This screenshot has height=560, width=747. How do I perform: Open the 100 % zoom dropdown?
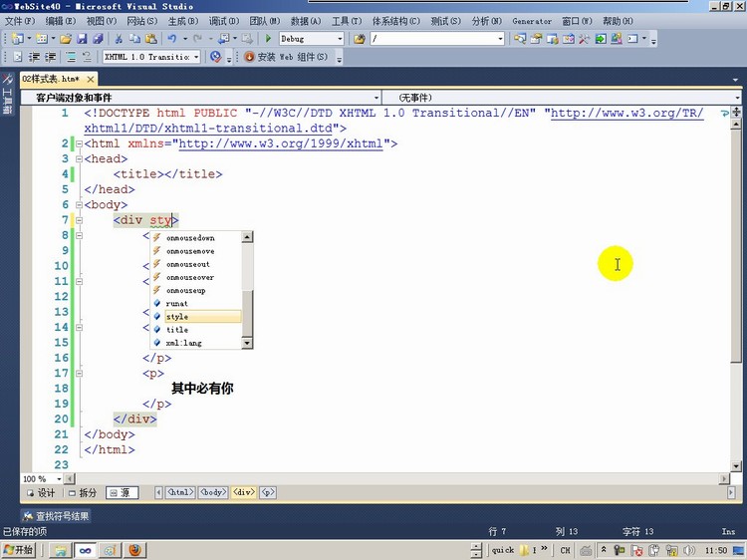pyautogui.click(x=59, y=479)
